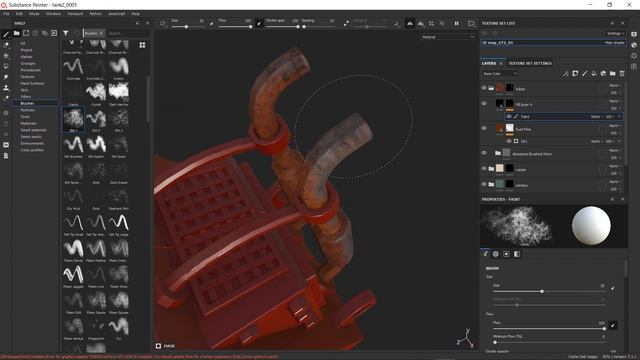
Task: Click the shelf filter funnel icon
Action: tap(66, 33)
